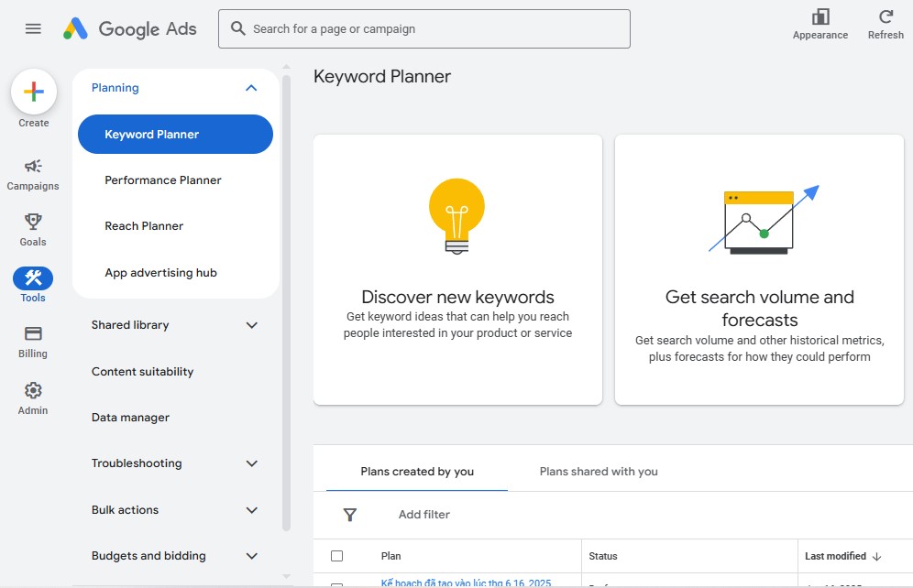This screenshot has width=913, height=588.
Task: Sort by the Plan column header
Action: tap(390, 557)
